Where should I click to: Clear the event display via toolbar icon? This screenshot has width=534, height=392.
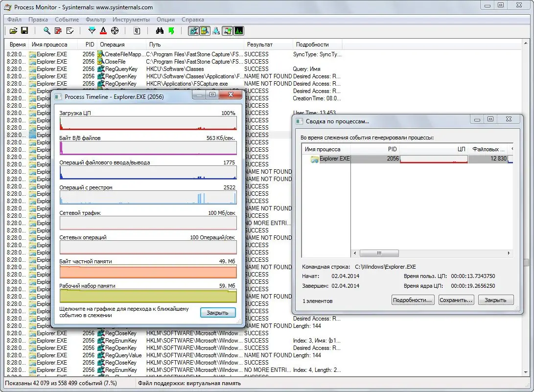click(70, 31)
